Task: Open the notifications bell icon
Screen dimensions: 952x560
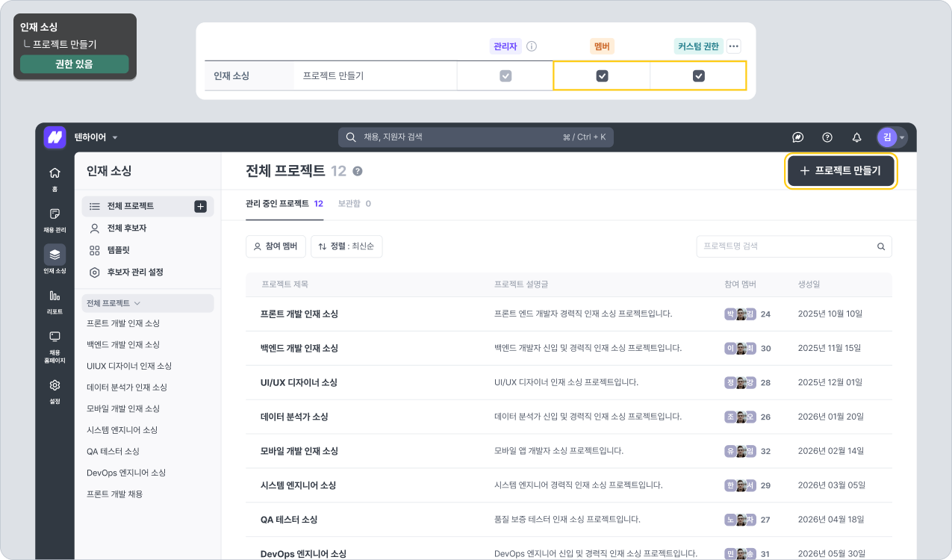Action: click(x=857, y=137)
